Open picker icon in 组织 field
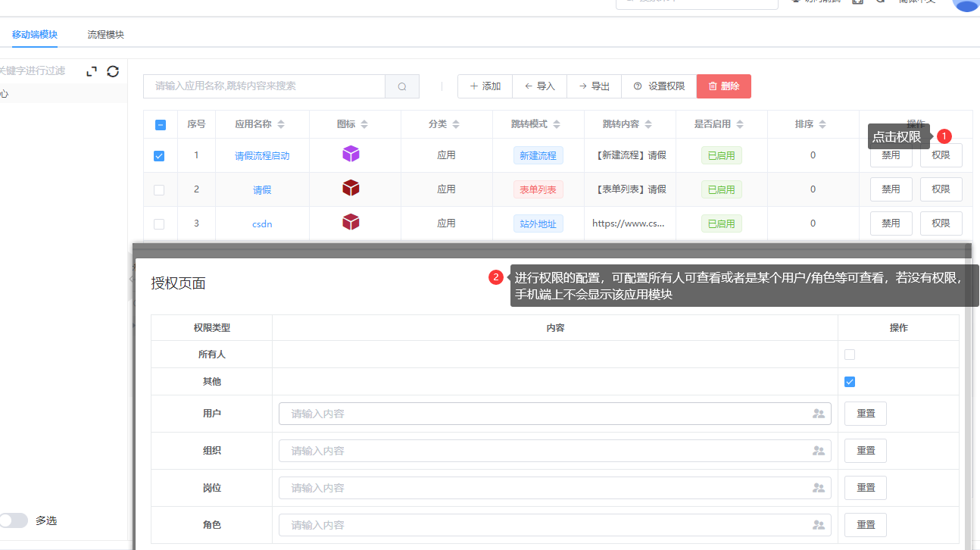The width and height of the screenshot is (980, 550). pyautogui.click(x=818, y=451)
